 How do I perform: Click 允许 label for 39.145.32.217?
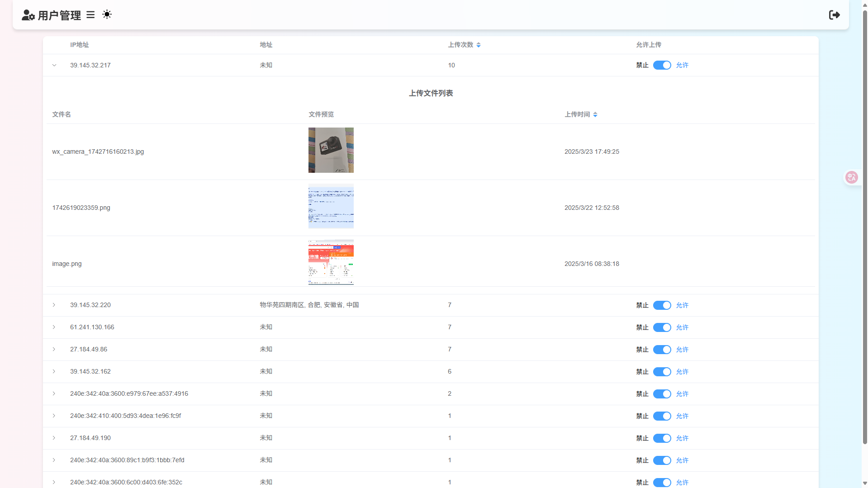click(x=682, y=65)
